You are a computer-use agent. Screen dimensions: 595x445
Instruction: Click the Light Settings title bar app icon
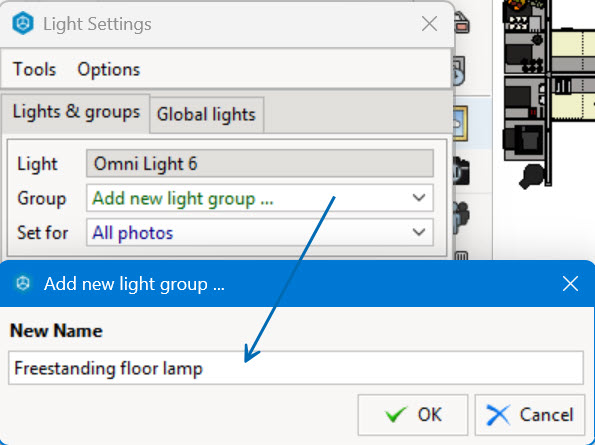coord(23,24)
